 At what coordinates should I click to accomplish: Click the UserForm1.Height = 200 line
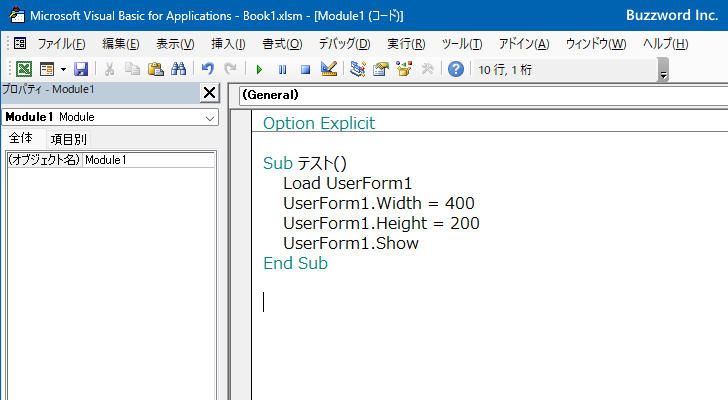381,223
